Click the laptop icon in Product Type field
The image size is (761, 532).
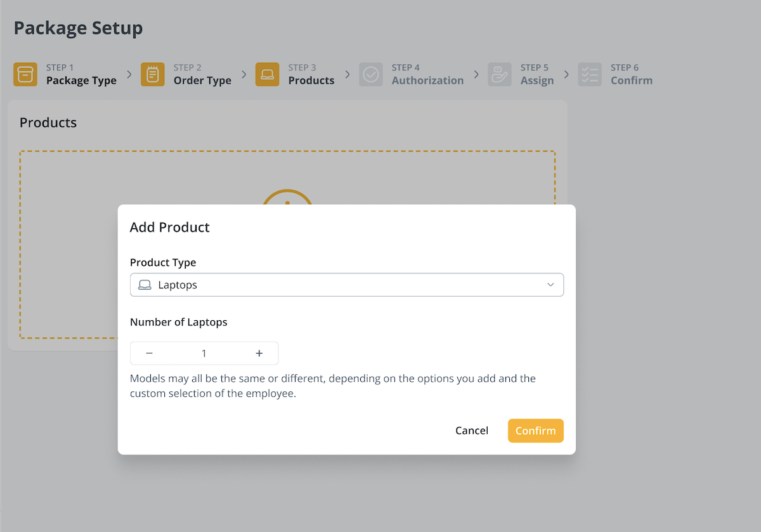(x=145, y=285)
